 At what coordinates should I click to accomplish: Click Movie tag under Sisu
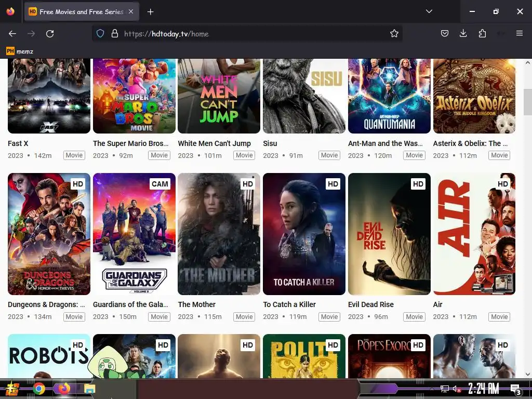(329, 155)
